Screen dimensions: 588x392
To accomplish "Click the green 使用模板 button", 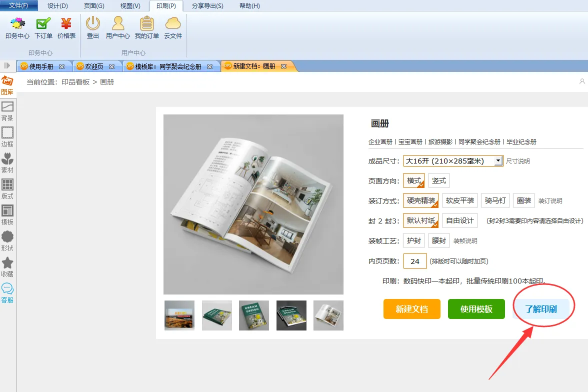I will coord(476,309).
